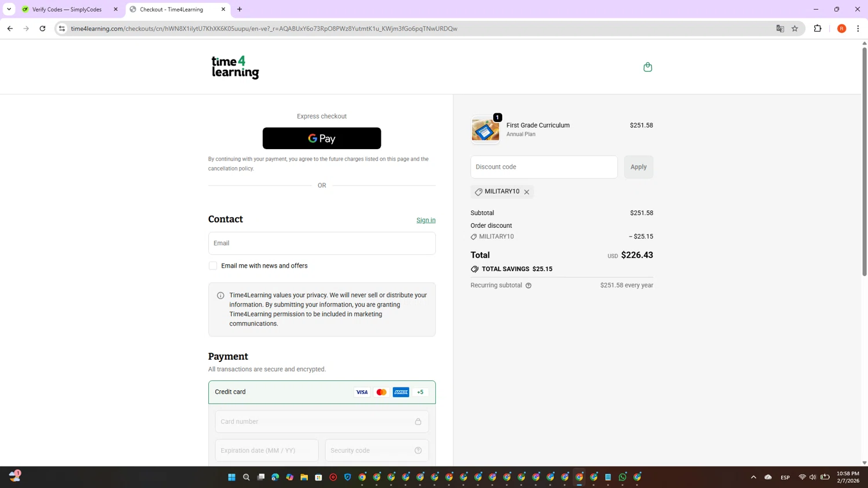The height and width of the screenshot is (488, 868).
Task: Expand the +5 more card brands badge
Action: coord(420,392)
